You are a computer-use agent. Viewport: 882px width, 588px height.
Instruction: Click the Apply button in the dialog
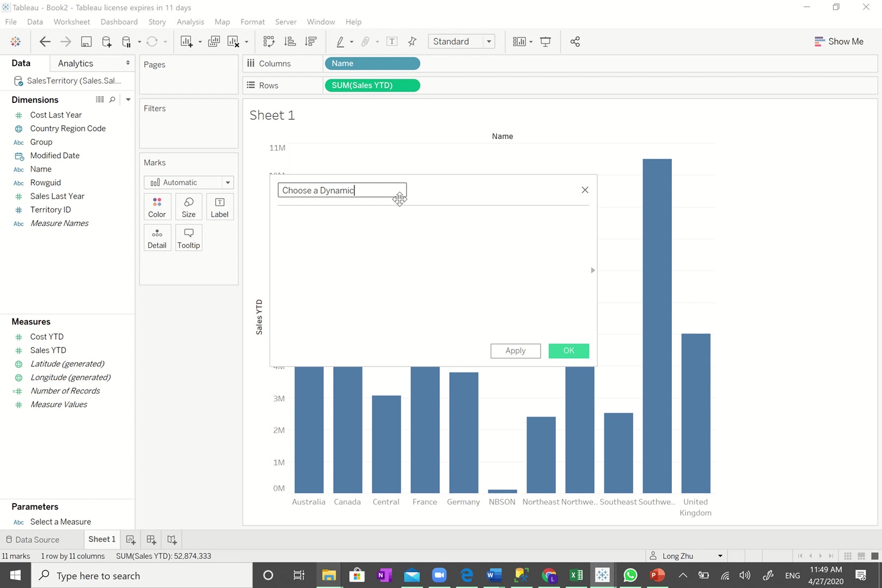[515, 351]
